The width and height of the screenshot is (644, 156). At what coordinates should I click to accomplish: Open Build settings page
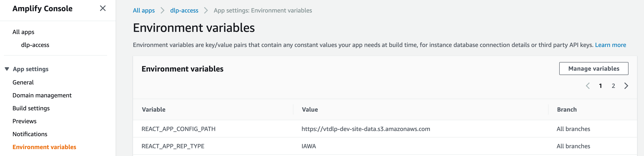pos(31,108)
